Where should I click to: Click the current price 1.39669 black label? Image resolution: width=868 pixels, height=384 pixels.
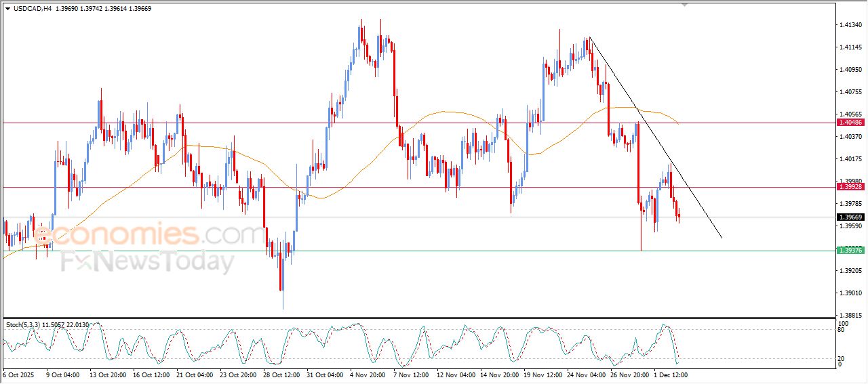pyautogui.click(x=850, y=217)
